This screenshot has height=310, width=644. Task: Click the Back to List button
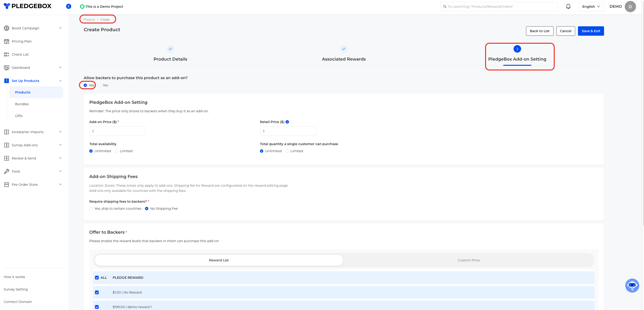(539, 31)
